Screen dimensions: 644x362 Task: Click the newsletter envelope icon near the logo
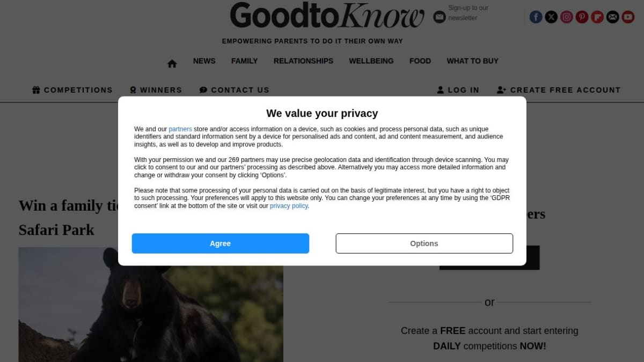tap(440, 17)
